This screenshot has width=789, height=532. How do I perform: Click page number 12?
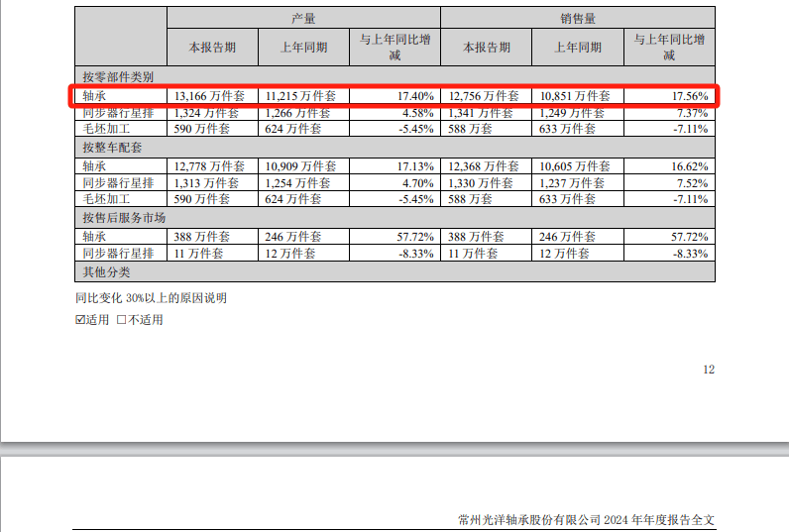[708, 370]
